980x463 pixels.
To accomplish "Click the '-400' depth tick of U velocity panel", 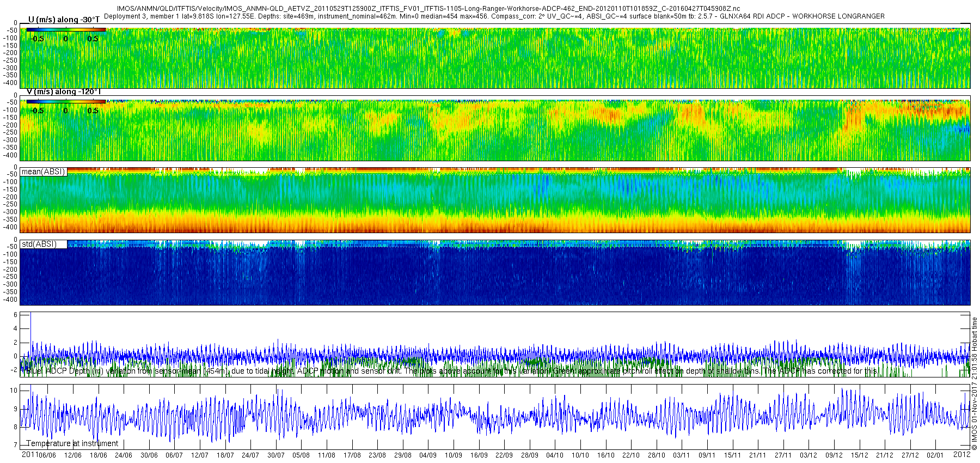I will tap(11, 83).
